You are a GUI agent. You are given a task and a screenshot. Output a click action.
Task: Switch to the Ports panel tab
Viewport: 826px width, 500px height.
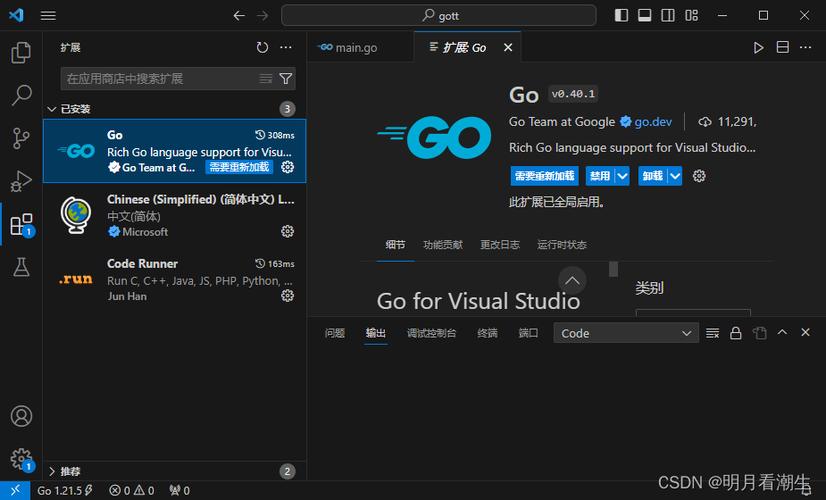528,333
